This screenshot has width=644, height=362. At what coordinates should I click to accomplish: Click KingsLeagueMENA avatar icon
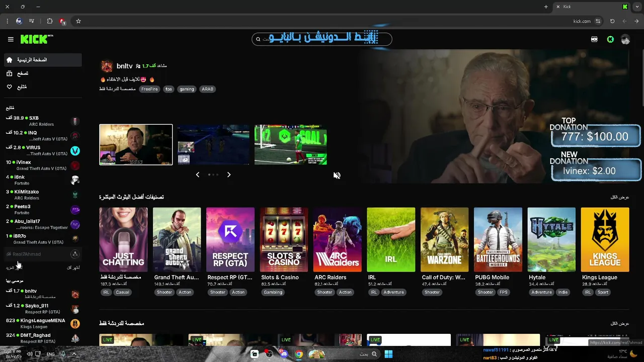(75, 323)
